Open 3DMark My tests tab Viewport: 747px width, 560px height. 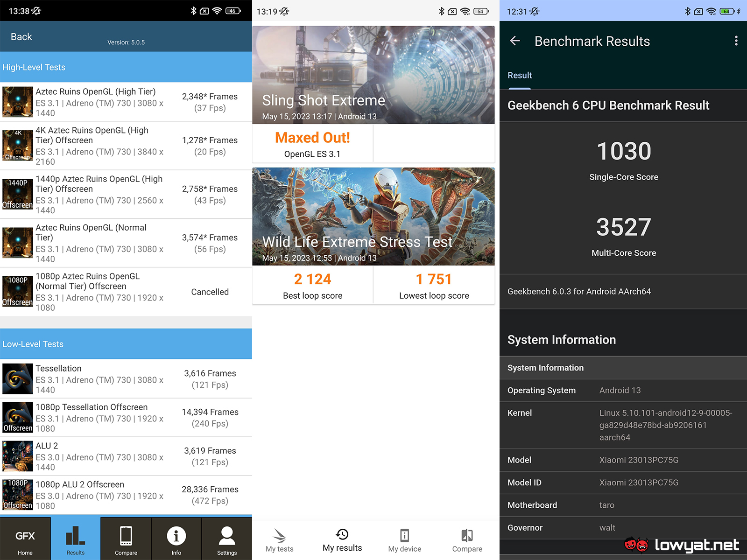click(280, 540)
